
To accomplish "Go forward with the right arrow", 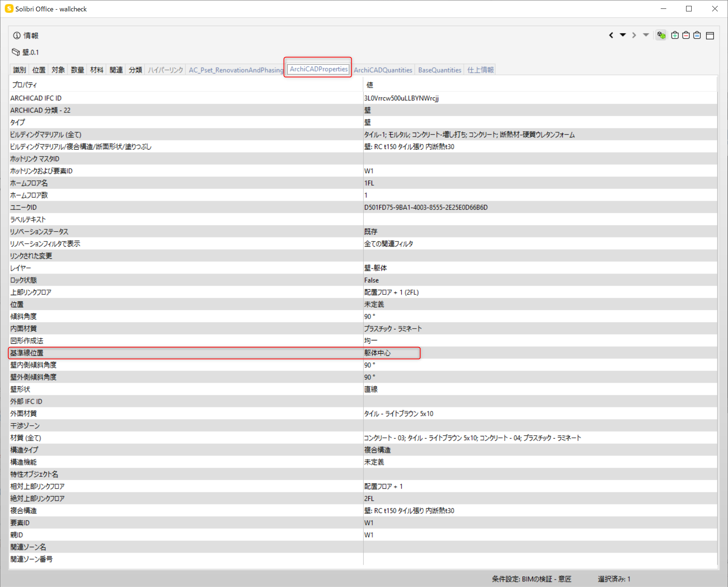I will click(x=634, y=35).
